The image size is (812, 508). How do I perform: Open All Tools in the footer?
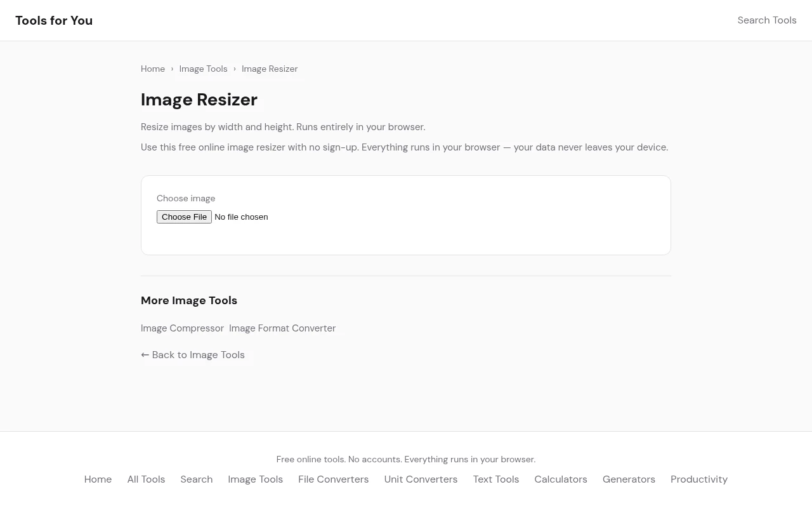146,479
